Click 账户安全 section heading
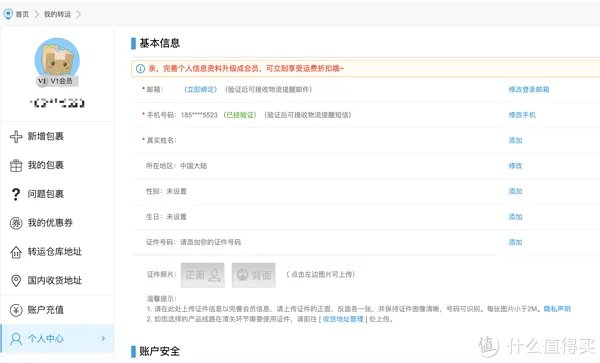This screenshot has height=363, width=600. coord(160,351)
